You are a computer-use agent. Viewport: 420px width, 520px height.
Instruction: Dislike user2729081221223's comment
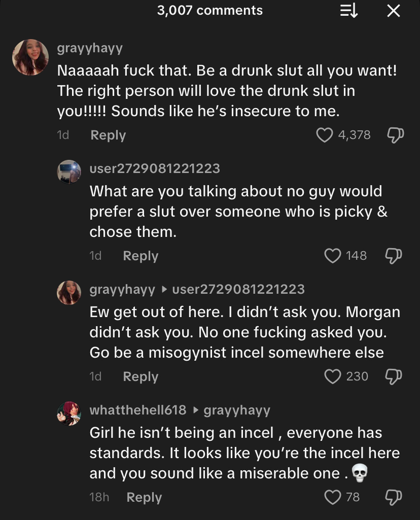pyautogui.click(x=393, y=256)
